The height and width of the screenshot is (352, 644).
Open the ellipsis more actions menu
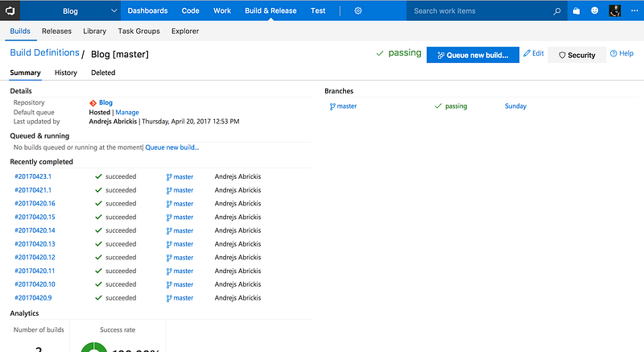(634, 10)
